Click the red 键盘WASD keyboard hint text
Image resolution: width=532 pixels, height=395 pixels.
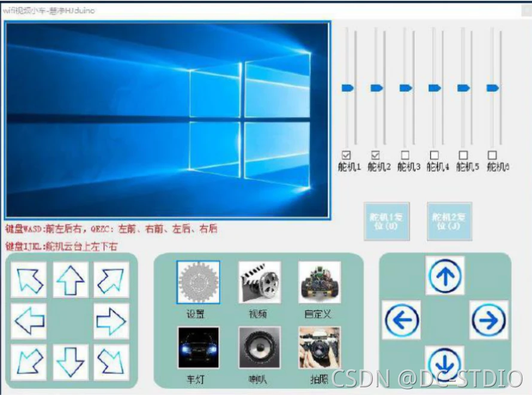tap(111, 229)
